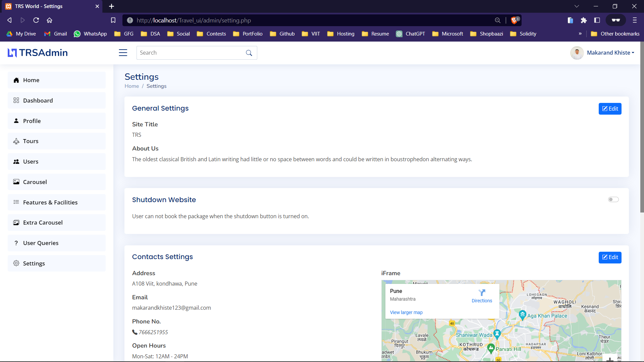Viewport: 644px width, 362px height.
Task: Open Settings from the sidebar
Action: tap(56, 263)
